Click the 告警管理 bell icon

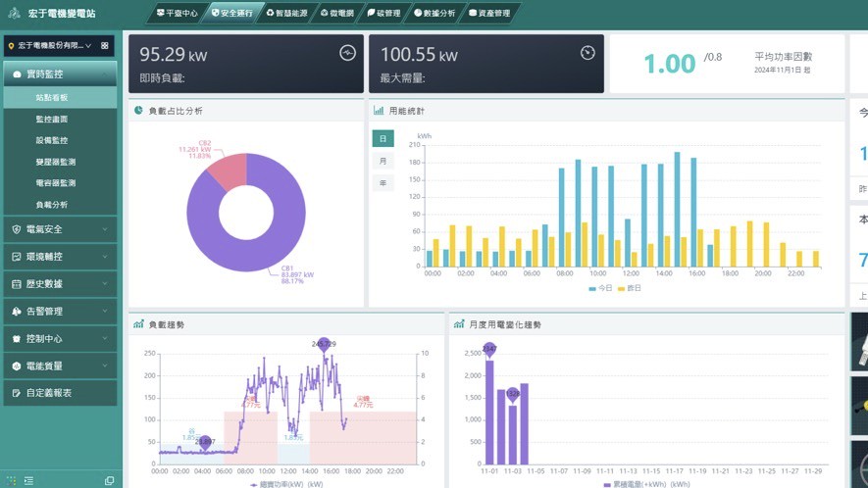(x=16, y=311)
